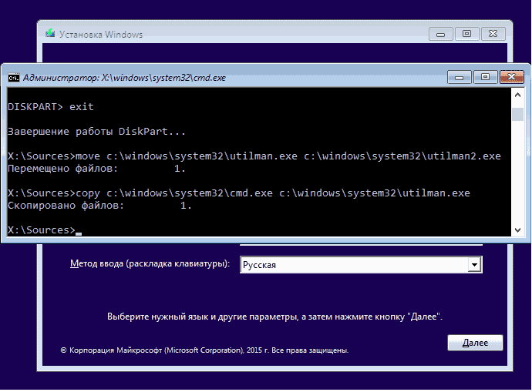This screenshot has width=532, height=392.
Task: Click the 'Администратор: X:\windows\system32\cmd.exe' title
Action: point(124,78)
